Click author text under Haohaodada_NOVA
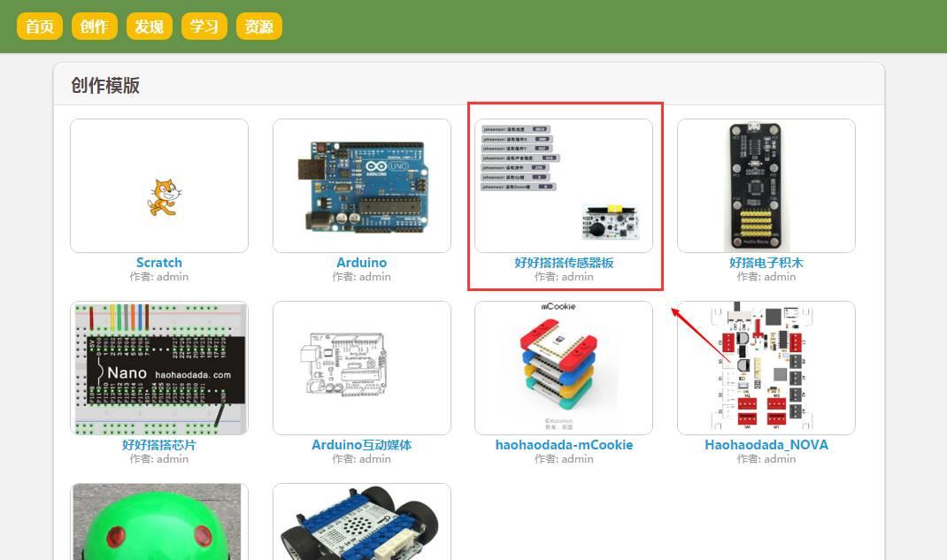 pyautogui.click(x=766, y=459)
